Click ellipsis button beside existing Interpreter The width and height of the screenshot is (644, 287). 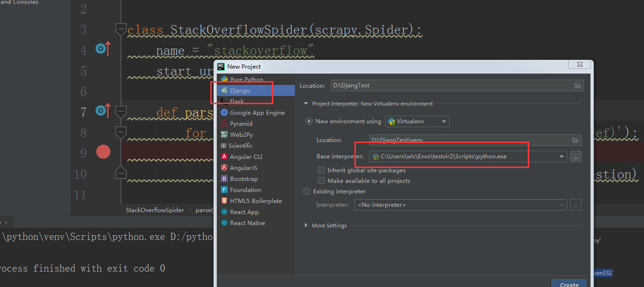point(576,205)
